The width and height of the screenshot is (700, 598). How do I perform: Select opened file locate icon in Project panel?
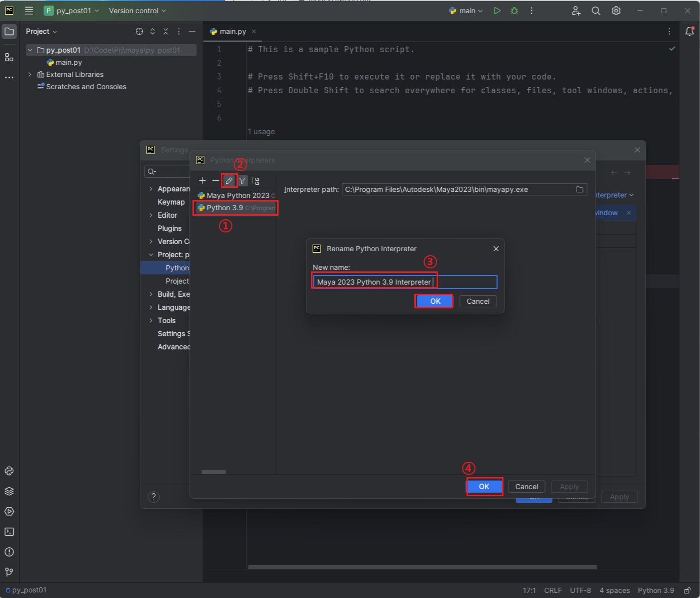[x=139, y=31]
